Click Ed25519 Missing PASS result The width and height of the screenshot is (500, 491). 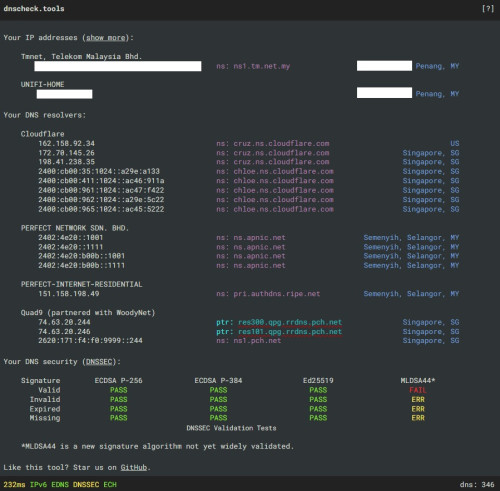pos(318,418)
